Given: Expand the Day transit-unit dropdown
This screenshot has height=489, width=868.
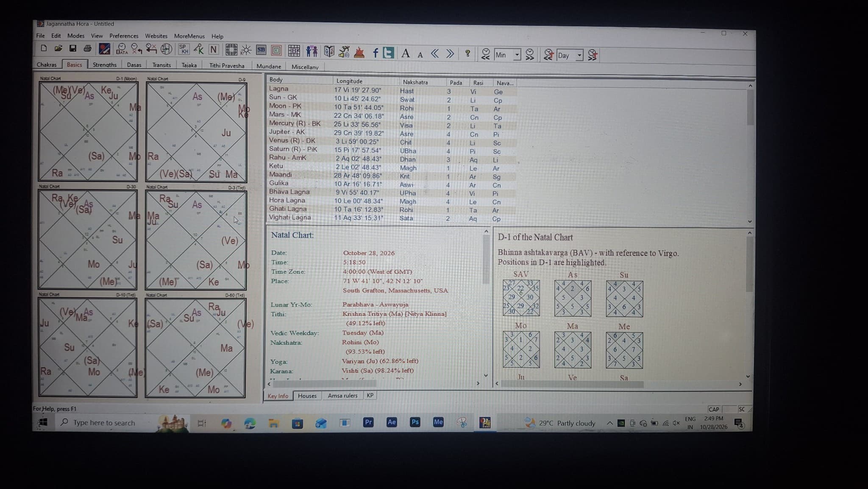Looking at the screenshot, I should pyautogui.click(x=579, y=55).
